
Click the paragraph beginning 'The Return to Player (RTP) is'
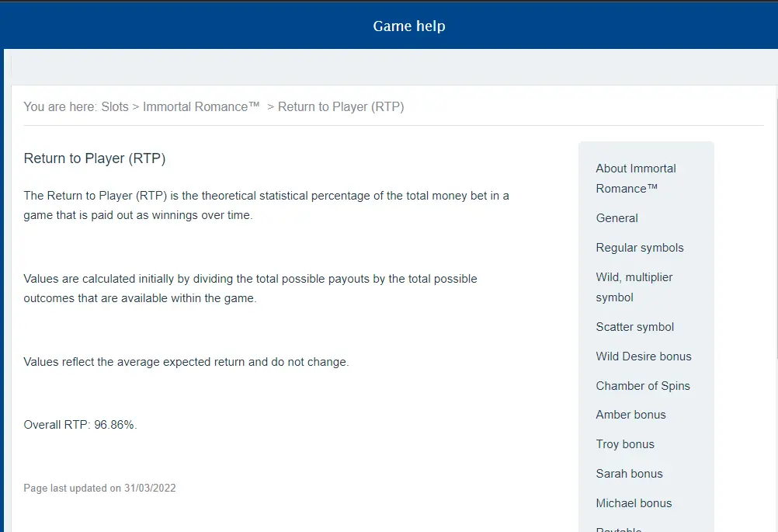(266, 206)
